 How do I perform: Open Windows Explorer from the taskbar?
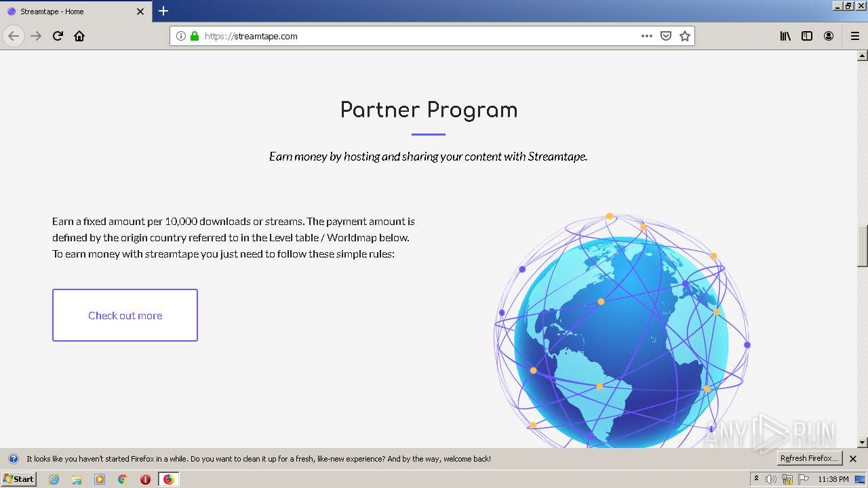(x=77, y=479)
